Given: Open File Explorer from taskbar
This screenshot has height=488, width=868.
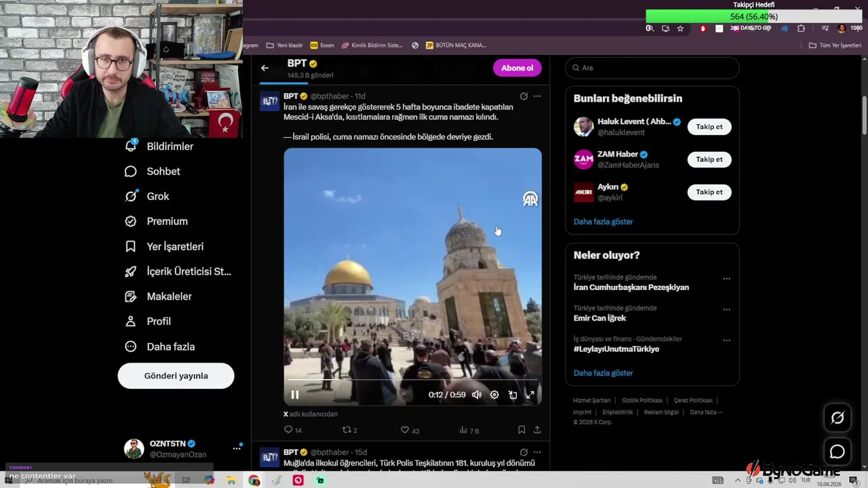Looking at the screenshot, I should [231, 481].
